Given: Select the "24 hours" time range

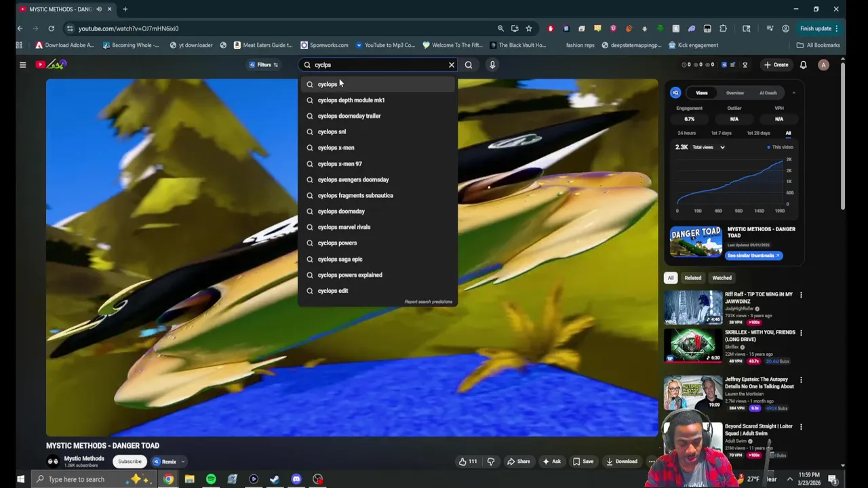Looking at the screenshot, I should (x=686, y=134).
